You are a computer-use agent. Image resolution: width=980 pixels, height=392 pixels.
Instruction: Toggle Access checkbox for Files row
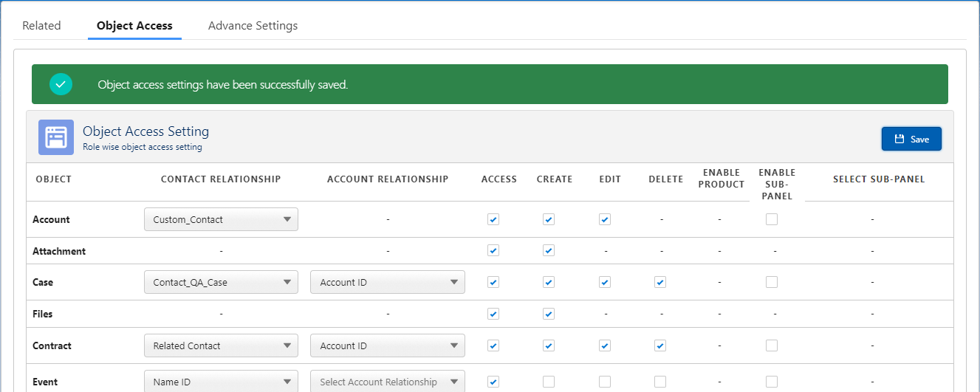493,314
